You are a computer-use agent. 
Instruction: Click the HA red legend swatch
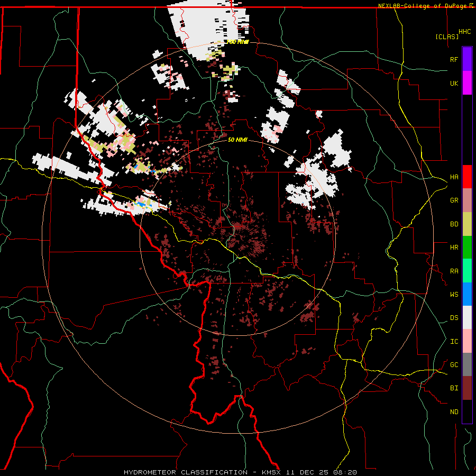[x=467, y=177]
